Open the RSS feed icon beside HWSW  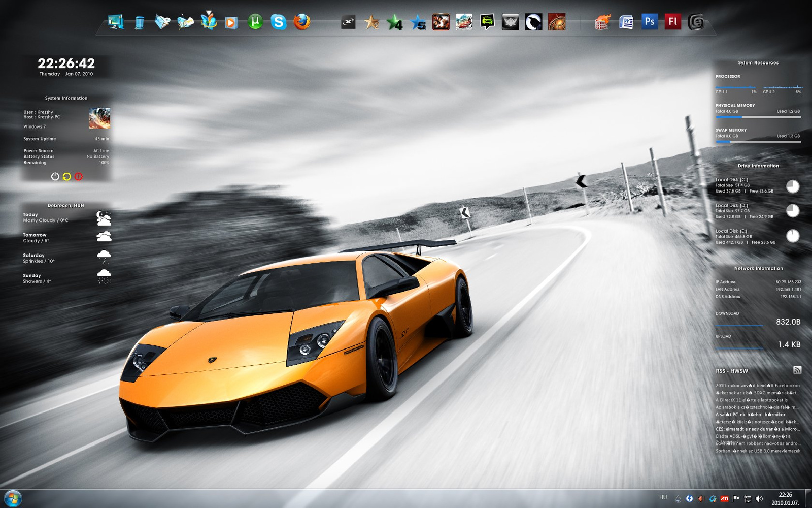click(797, 370)
